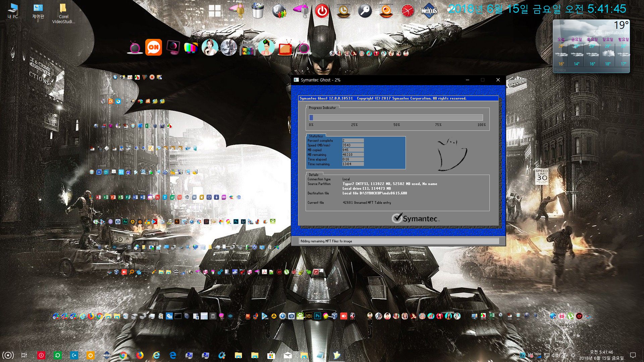
Task: Open the 내 PC desktop icon
Action: tap(13, 11)
